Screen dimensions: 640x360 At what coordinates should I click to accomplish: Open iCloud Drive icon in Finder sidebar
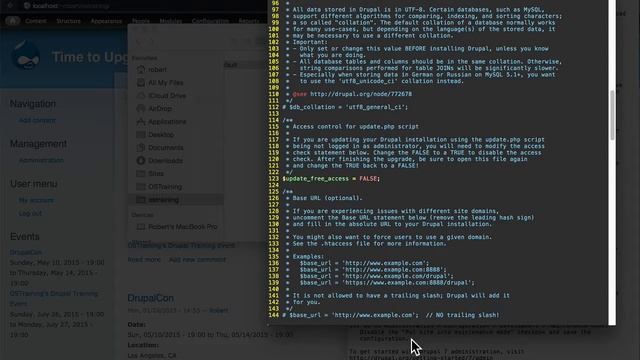pyautogui.click(x=141, y=96)
